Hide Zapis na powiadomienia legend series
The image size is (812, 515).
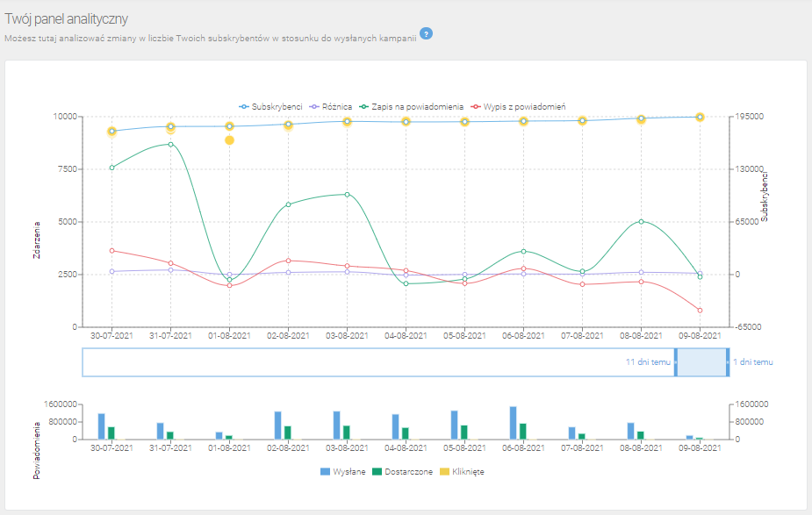click(x=411, y=106)
